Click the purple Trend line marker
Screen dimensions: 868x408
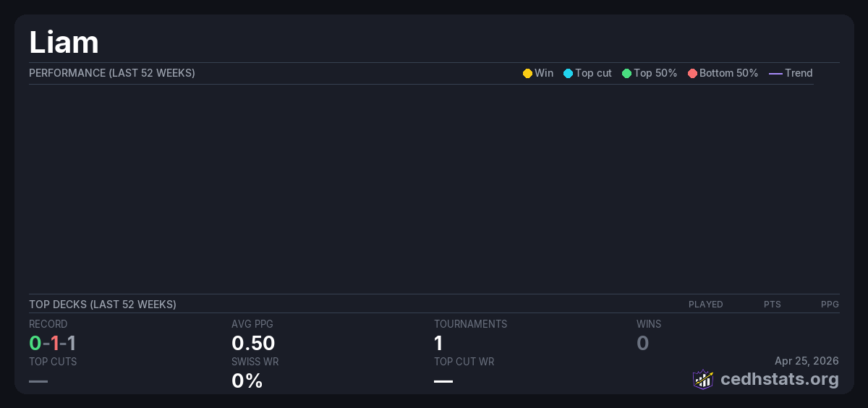[x=775, y=73]
